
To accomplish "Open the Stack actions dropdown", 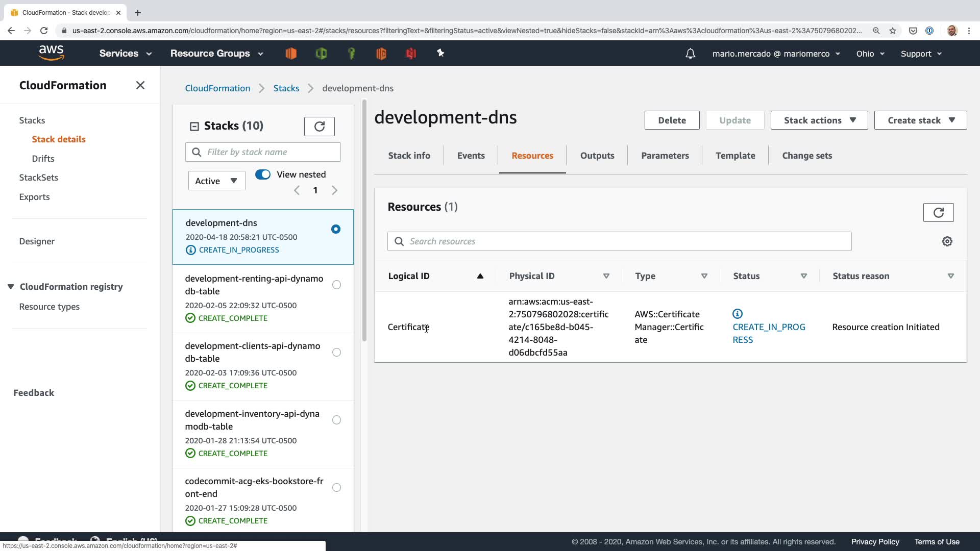I will (819, 120).
